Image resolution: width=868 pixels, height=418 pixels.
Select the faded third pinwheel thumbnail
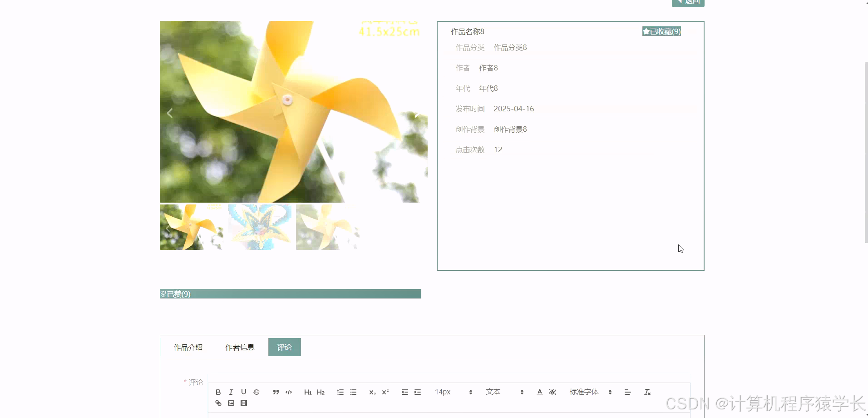[x=328, y=227]
